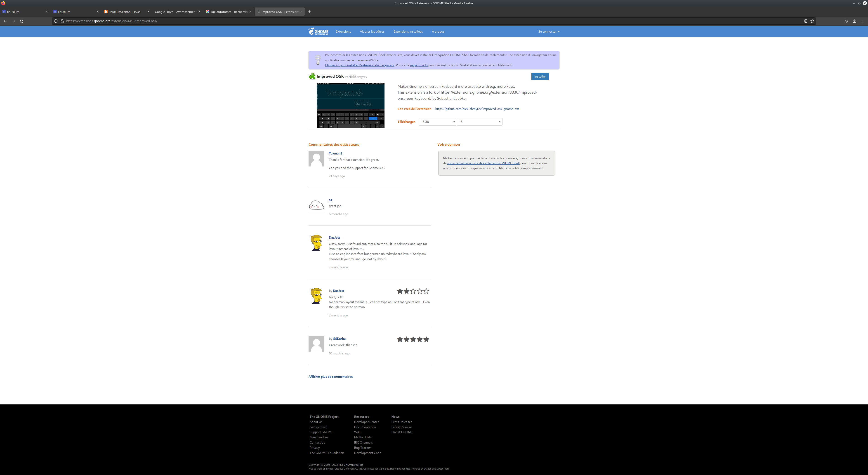Open the page du wiki link

coord(418,65)
